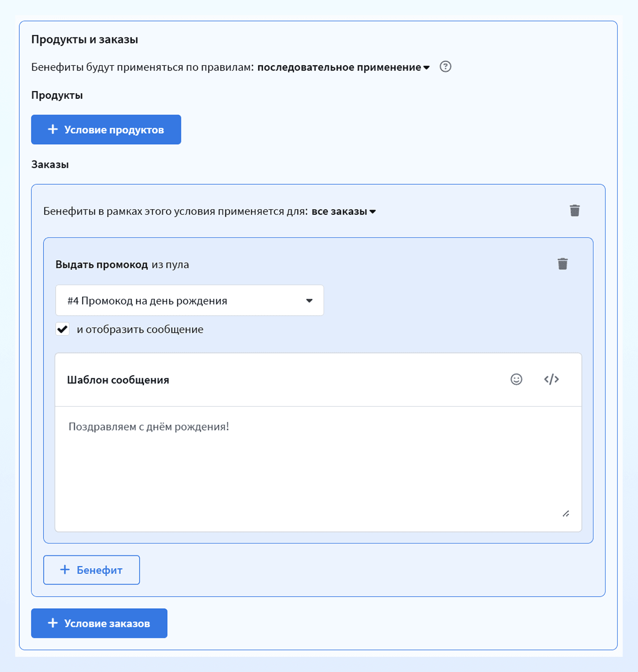Focus message text 'Поздравляем с днём рождения!'

click(x=149, y=427)
